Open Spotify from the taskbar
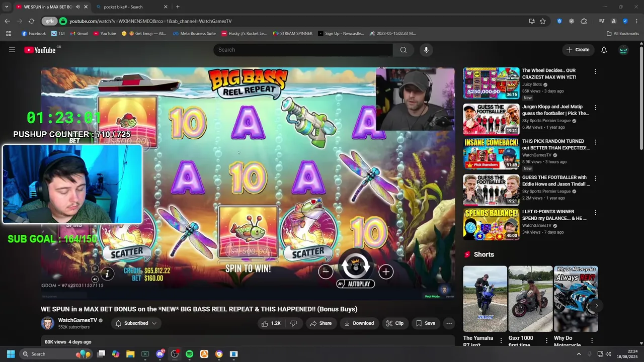 (x=189, y=354)
